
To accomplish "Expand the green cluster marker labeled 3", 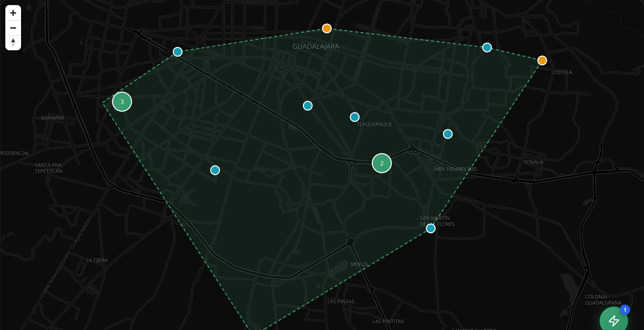I will [122, 102].
